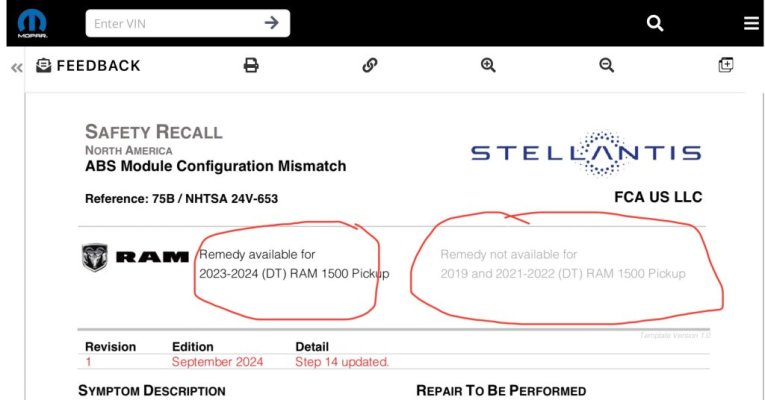765x400 pixels.
Task: Zoom in on the document
Action: (488, 65)
